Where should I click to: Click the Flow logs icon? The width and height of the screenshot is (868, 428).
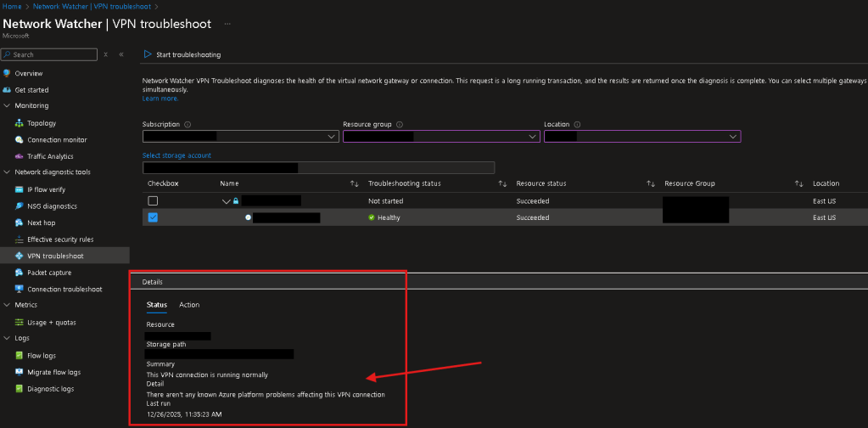(x=20, y=356)
